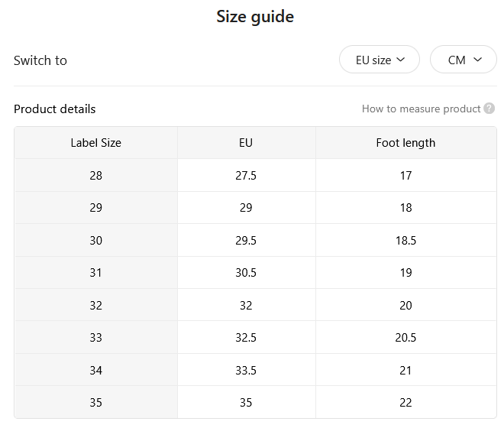Open How to measure product link
This screenshot has width=504, height=428.
(421, 109)
